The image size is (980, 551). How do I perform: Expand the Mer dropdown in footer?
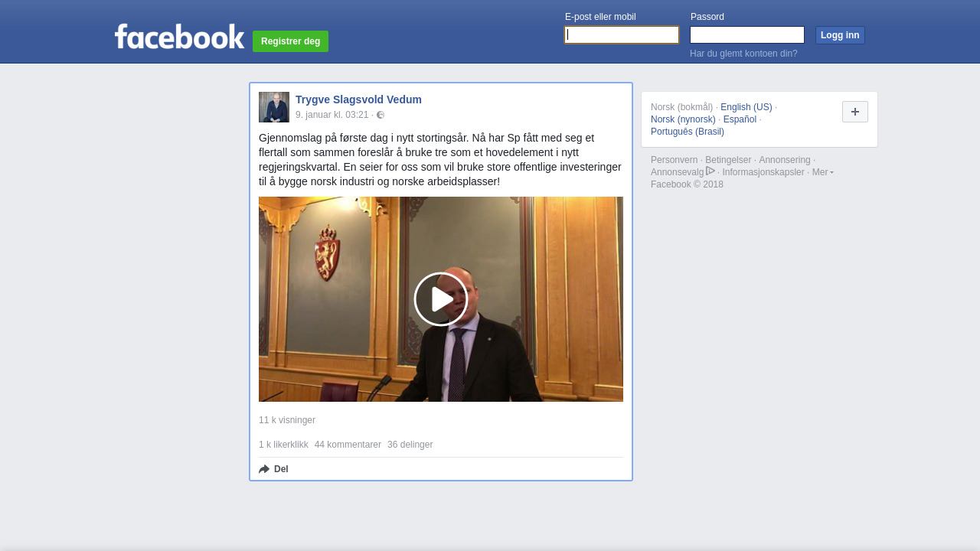(x=823, y=172)
